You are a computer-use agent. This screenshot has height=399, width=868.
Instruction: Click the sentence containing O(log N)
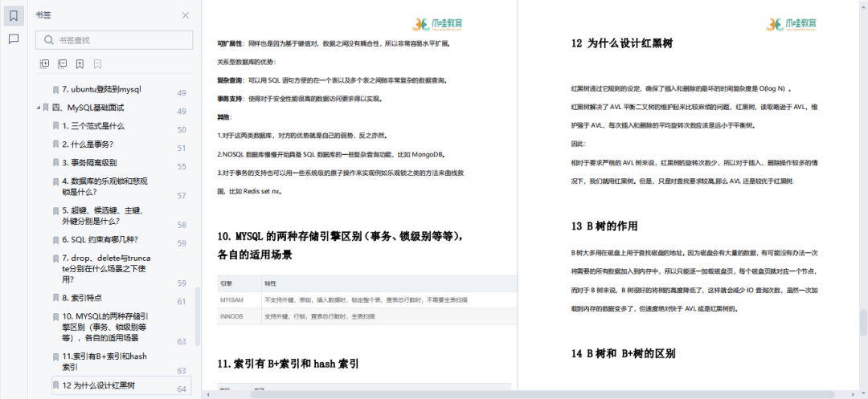681,88
